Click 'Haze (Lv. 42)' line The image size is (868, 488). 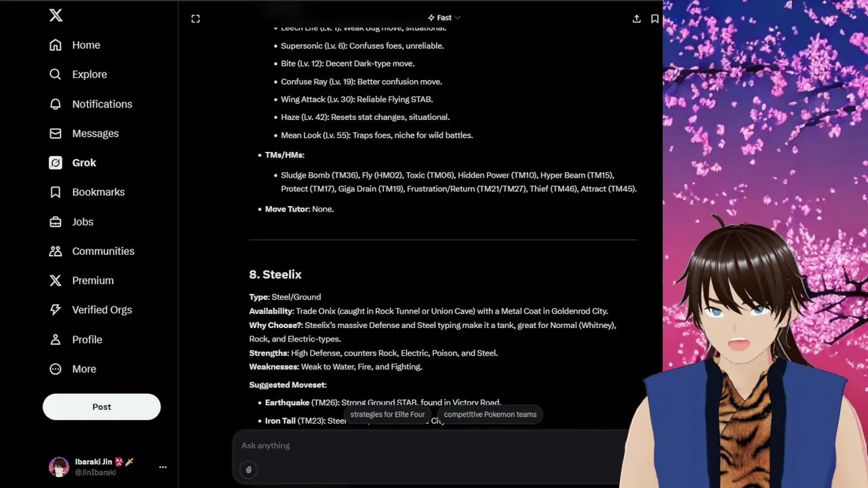[366, 117]
